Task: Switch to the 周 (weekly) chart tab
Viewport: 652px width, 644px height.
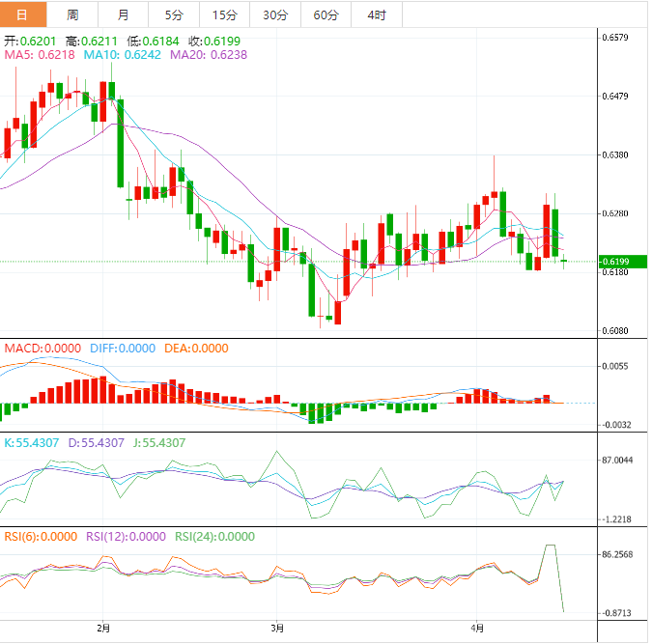Action: 72,14
